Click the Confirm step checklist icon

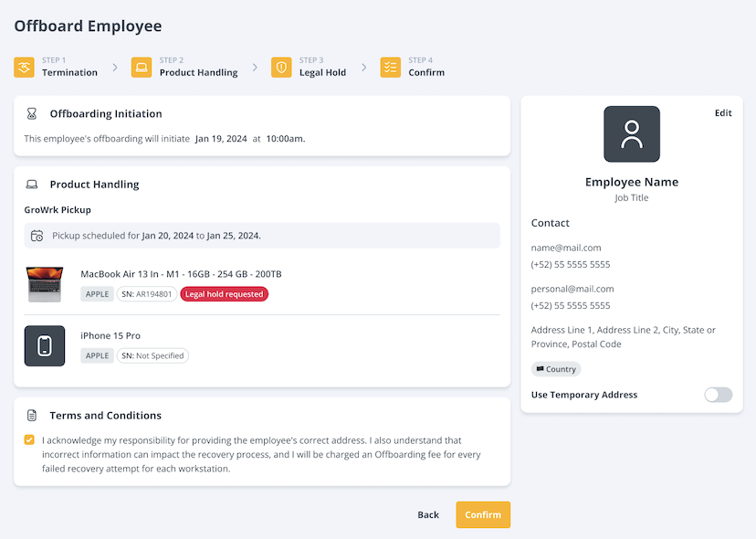[391, 68]
